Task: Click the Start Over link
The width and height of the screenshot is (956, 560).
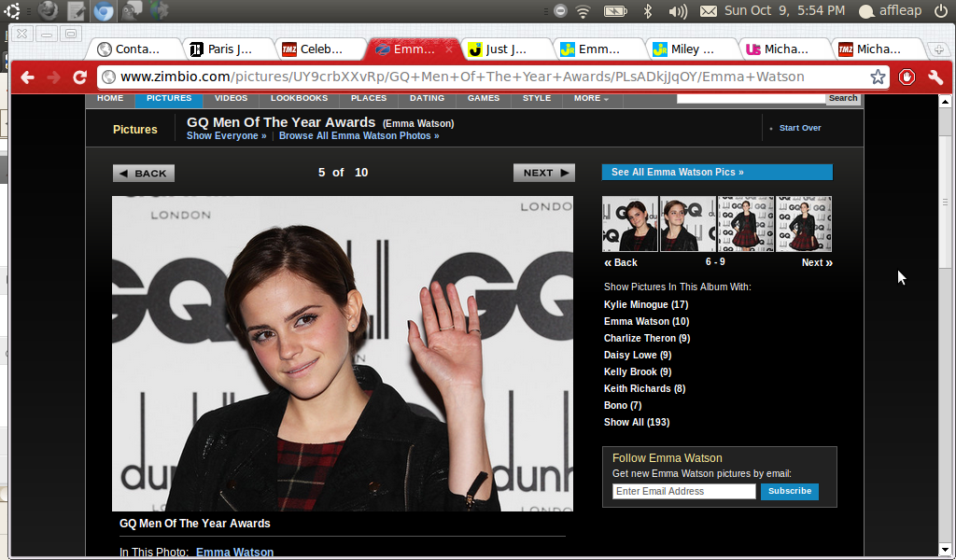Action: point(800,128)
